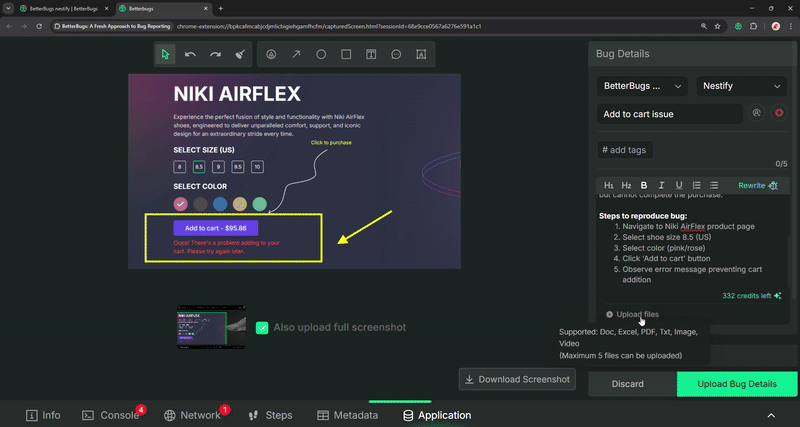Pick the Rectangle shape tool
The image size is (800, 427).
click(x=346, y=54)
